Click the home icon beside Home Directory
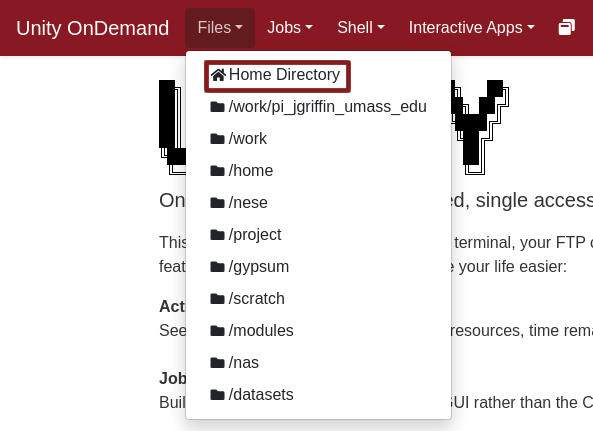The image size is (593, 431). [218, 75]
